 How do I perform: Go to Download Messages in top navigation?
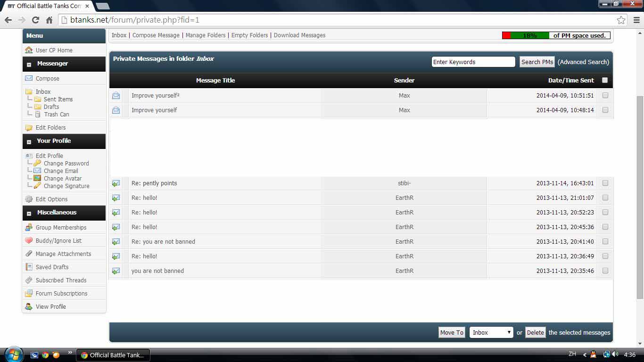coord(299,35)
